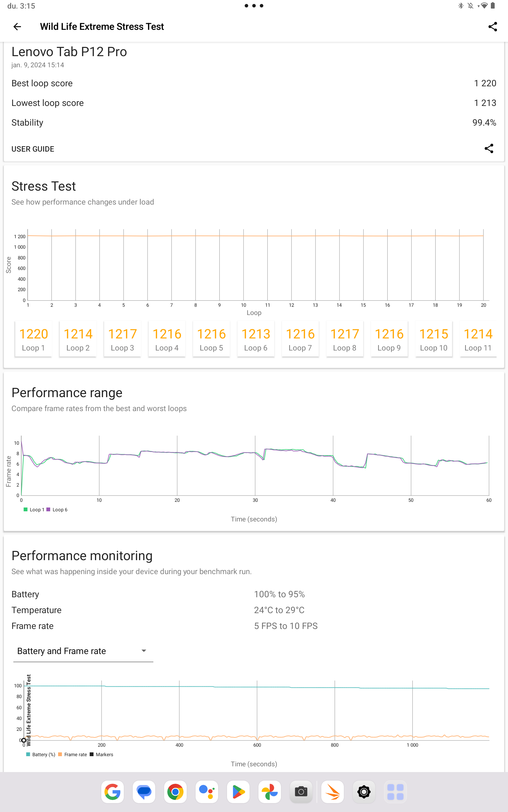Click the Wild Life Extreme Stress Test title
Viewport: 508px width, 812px height.
(102, 27)
